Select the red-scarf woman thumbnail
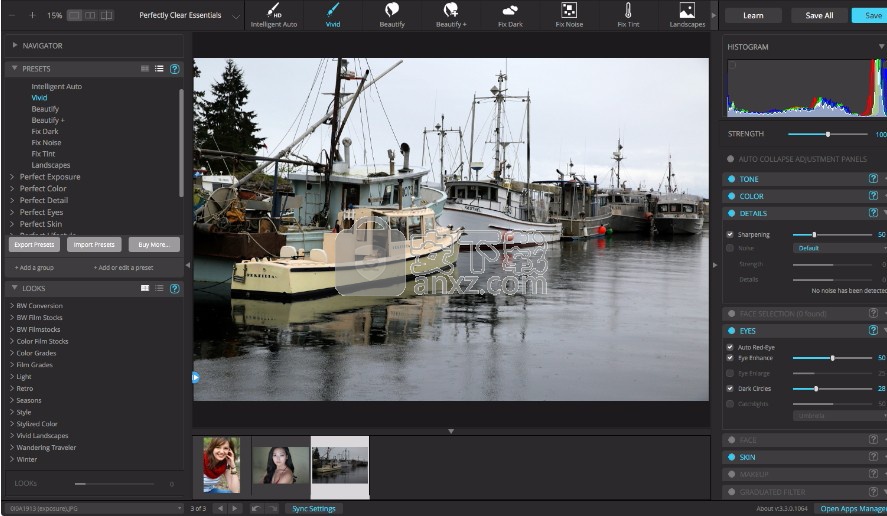This screenshot has width=887, height=516. [222, 465]
